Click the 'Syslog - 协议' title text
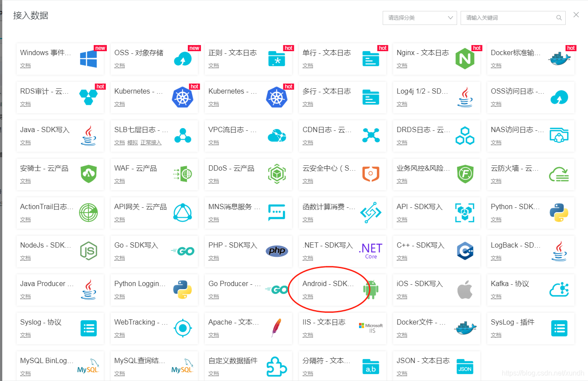 pyautogui.click(x=41, y=322)
